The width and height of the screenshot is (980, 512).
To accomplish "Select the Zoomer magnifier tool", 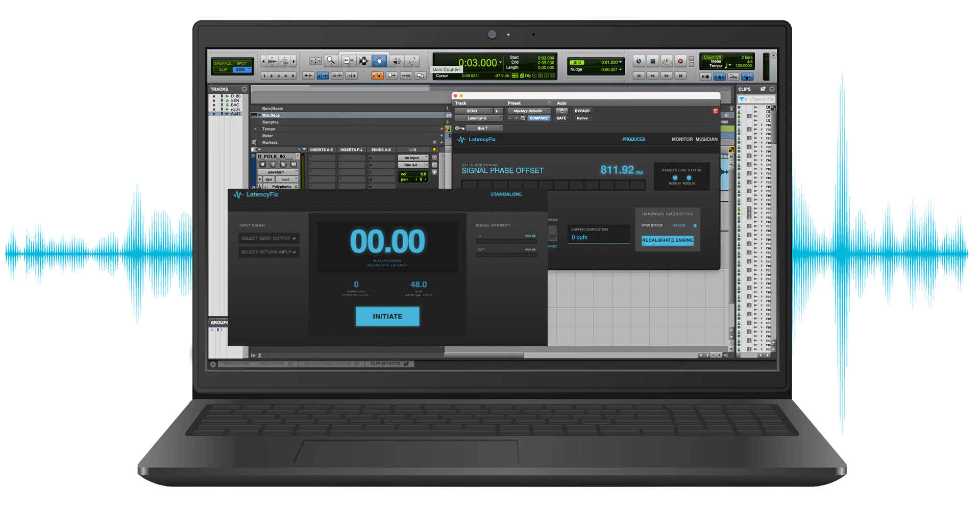I will (x=331, y=61).
